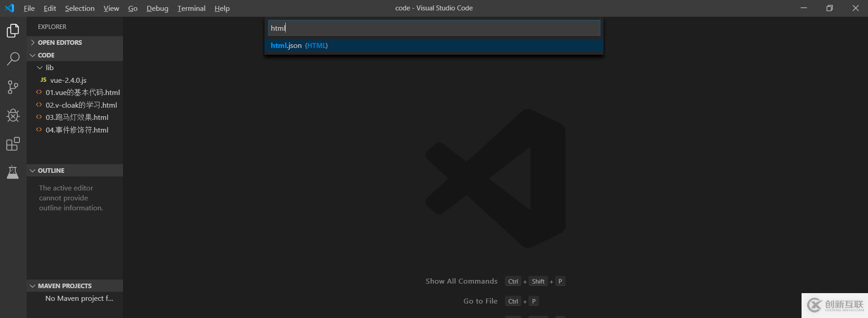This screenshot has height=318, width=868.
Task: Open the Terminal menu
Action: [191, 8]
